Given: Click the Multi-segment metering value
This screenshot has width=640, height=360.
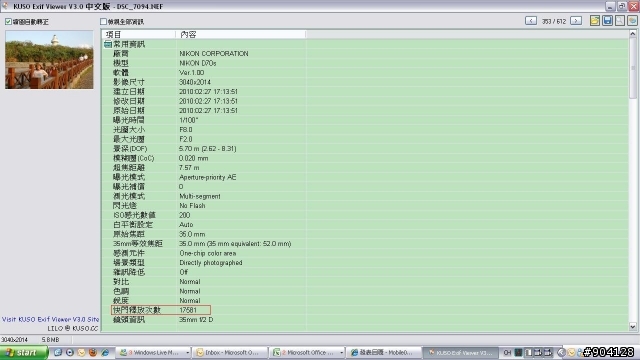Looking at the screenshot, I should pyautogui.click(x=200, y=196).
